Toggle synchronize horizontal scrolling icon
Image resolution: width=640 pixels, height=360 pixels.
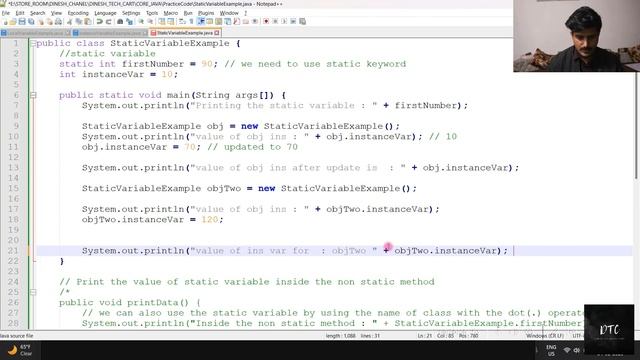coord(170,21)
